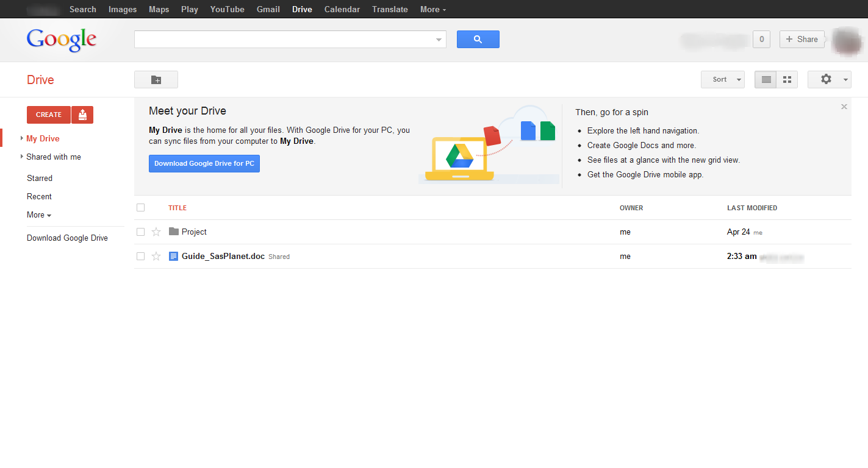Create a new folder with folder-plus icon
Screen dimensions: 868x468
pyautogui.click(x=156, y=79)
